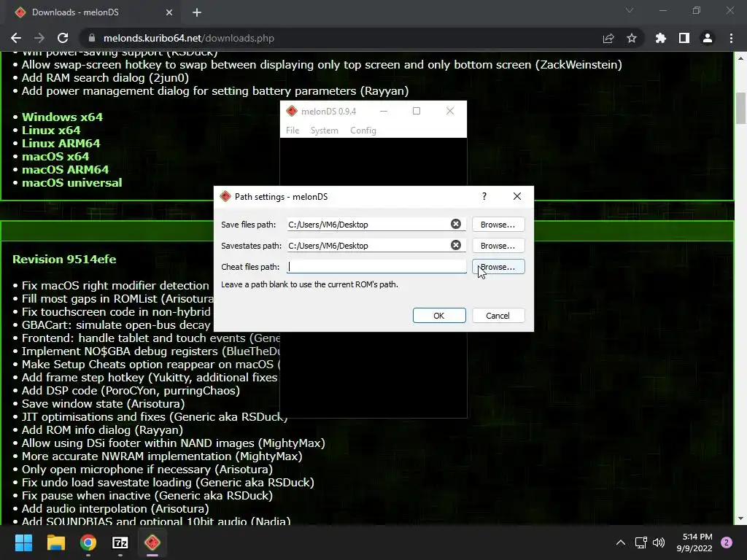The height and width of the screenshot is (560, 747).
Task: Click scrollbar up arrow
Action: tap(740, 58)
